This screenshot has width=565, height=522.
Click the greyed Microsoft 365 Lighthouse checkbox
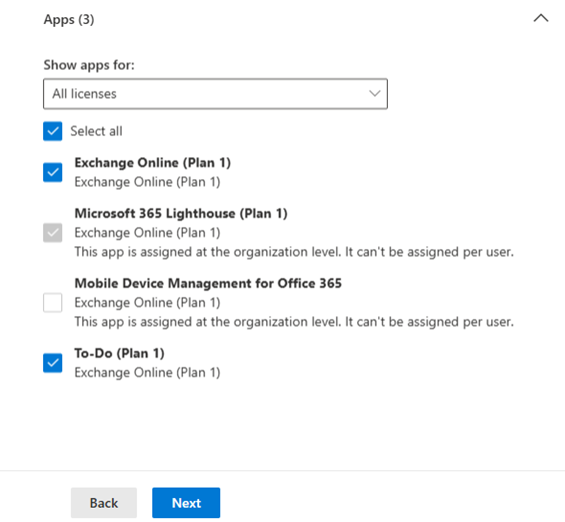pos(53,233)
